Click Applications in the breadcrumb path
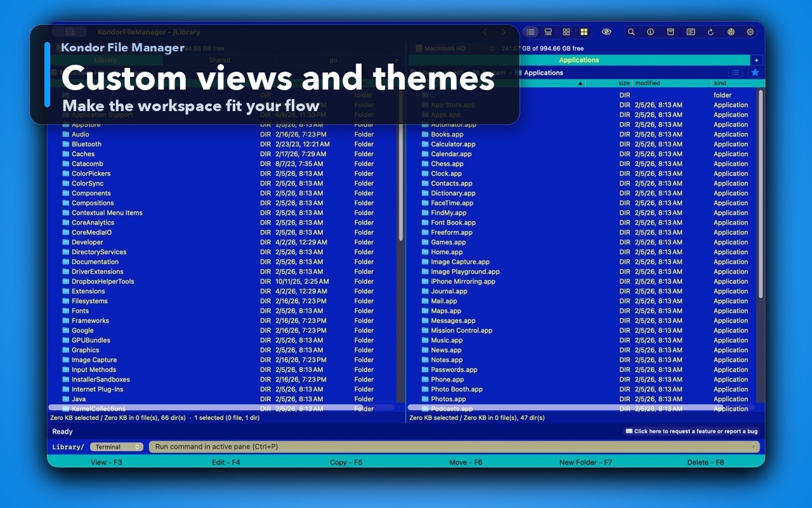 544,73
